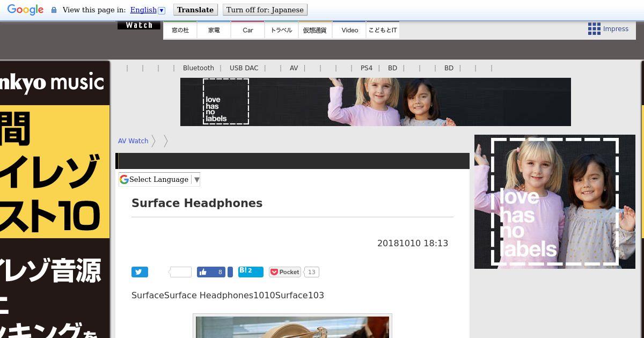
Task: Click the Pocket save button
Action: [x=284, y=272]
